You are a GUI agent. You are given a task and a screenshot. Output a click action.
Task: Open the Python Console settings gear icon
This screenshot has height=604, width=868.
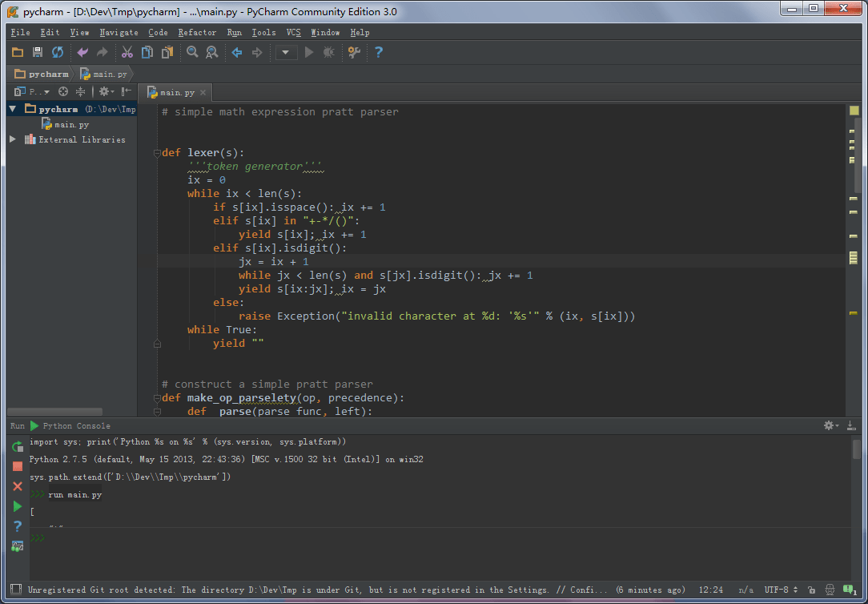pos(829,425)
